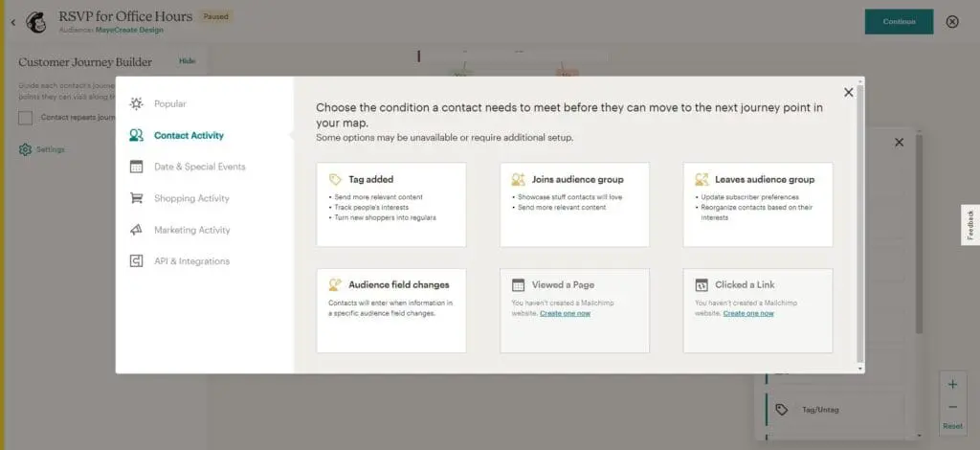Screen dimensions: 980x450
Task: Choose the Joins audience group condition
Action: (x=574, y=204)
